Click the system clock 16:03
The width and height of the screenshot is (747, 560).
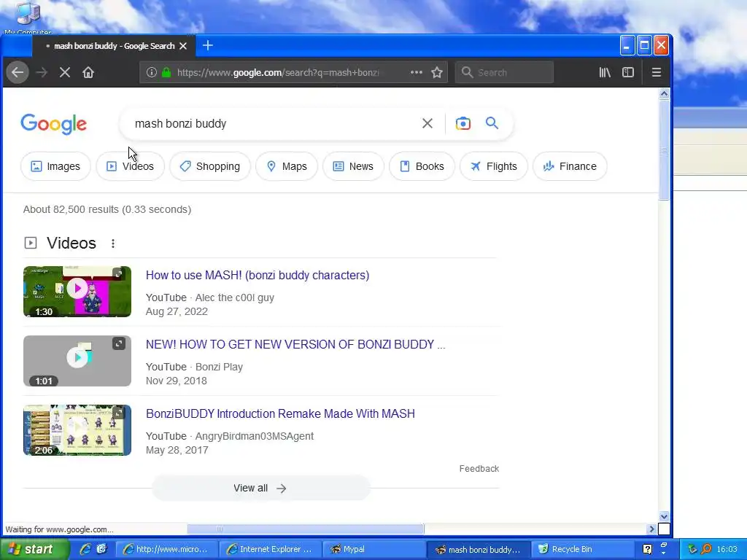click(727, 549)
